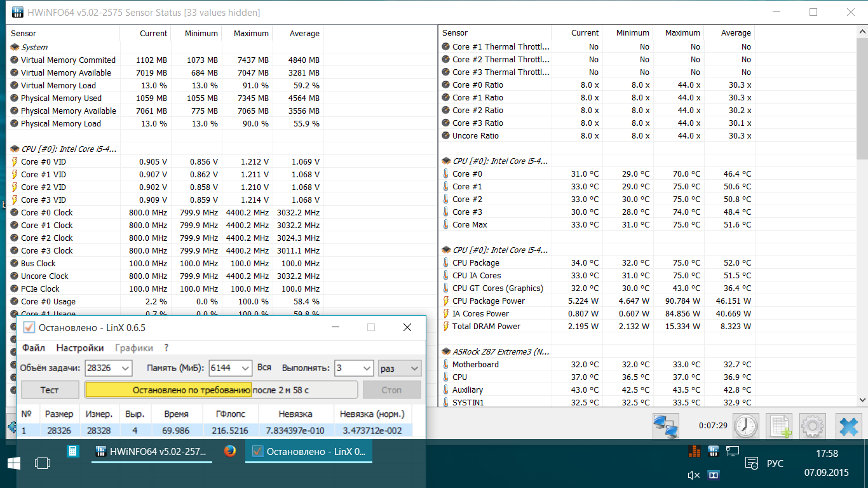
Task: Click the orange bar-graph tray icon
Action: coord(695,451)
